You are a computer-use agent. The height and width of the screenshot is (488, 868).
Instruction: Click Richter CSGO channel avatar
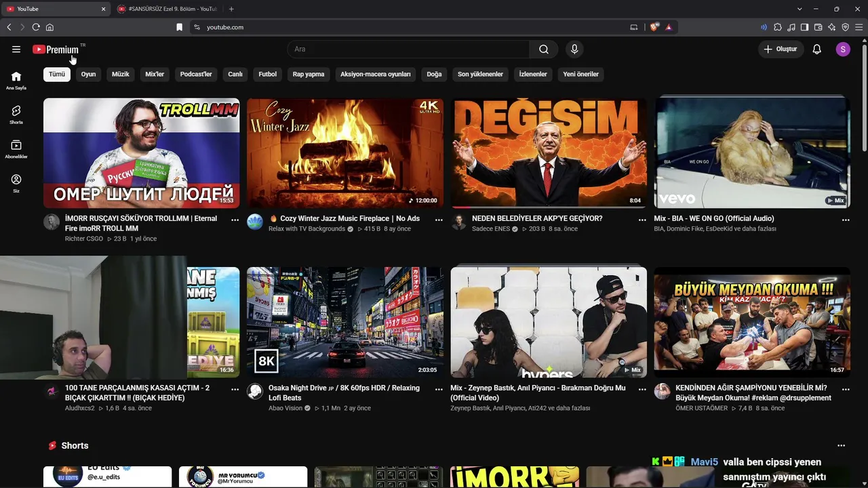point(52,222)
